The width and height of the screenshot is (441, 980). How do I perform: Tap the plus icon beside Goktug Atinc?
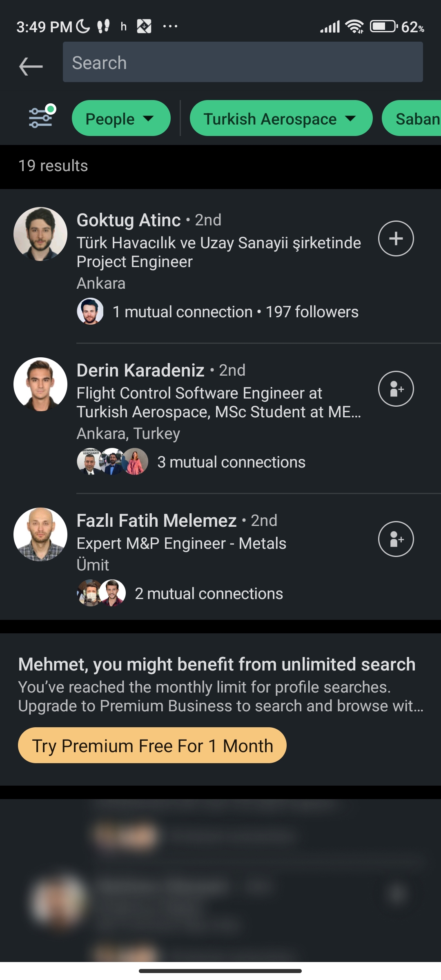(396, 238)
